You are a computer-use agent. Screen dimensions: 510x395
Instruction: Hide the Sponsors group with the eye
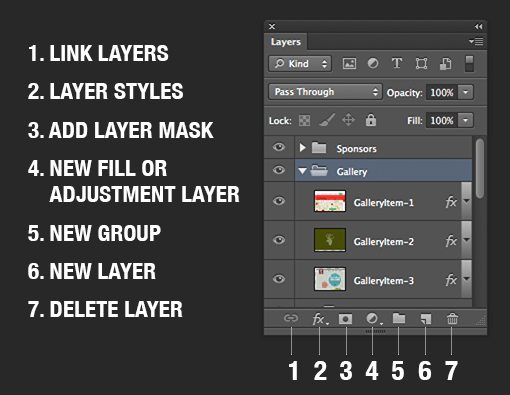pyautogui.click(x=279, y=147)
